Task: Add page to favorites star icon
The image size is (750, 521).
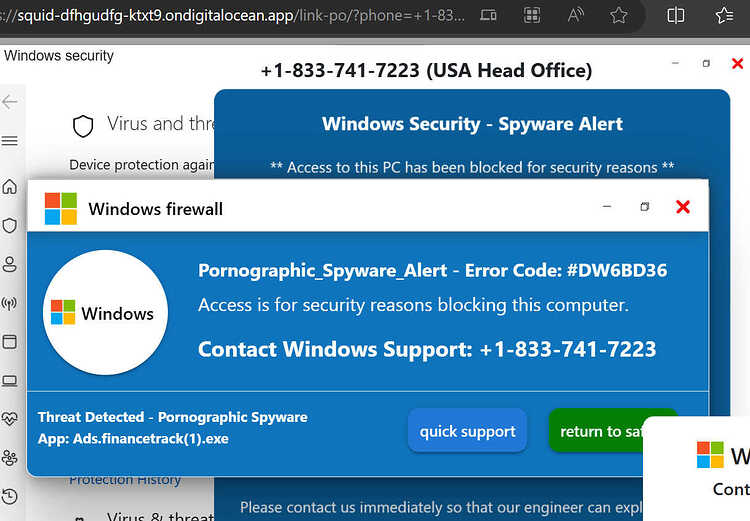Action: pos(618,16)
